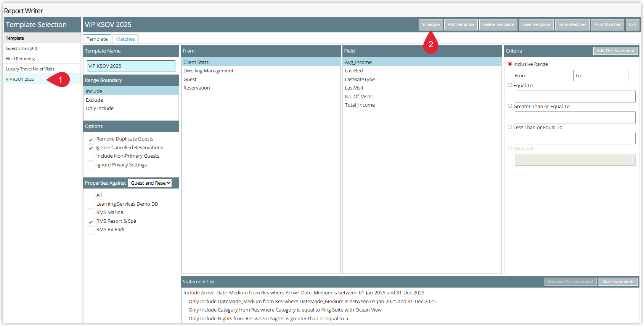Click the Exit button
644x326 pixels.
(x=632, y=25)
